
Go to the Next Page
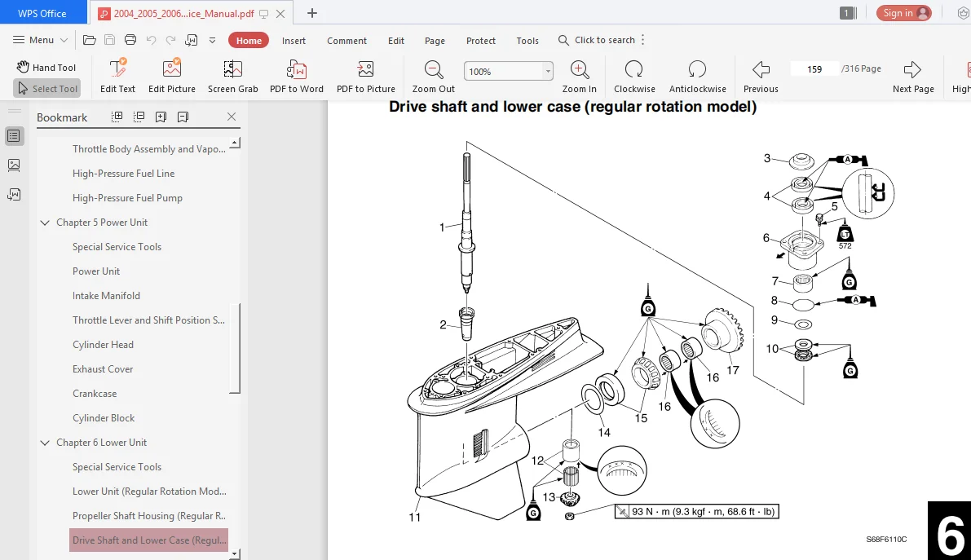coord(913,76)
